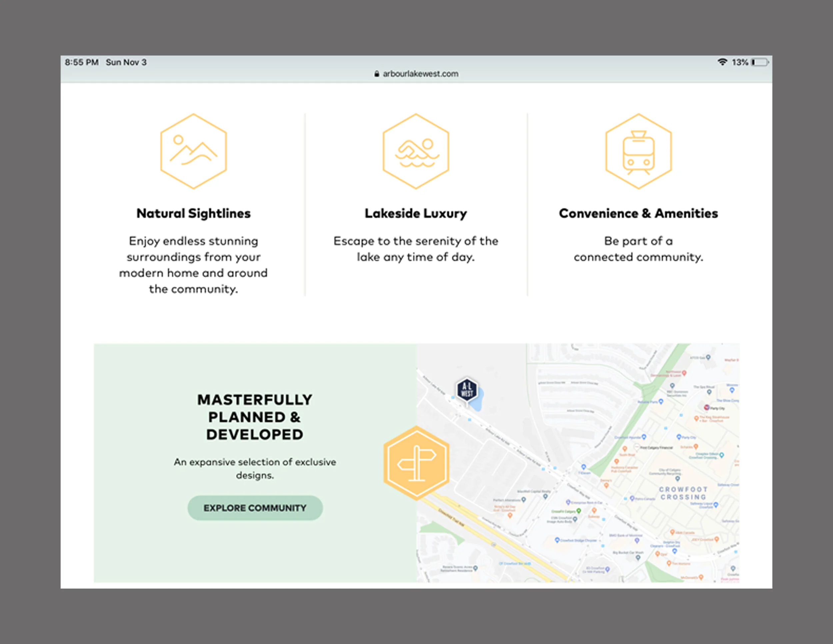The width and height of the screenshot is (833, 644).
Task: Click the battery indicator icon
Action: (760, 62)
